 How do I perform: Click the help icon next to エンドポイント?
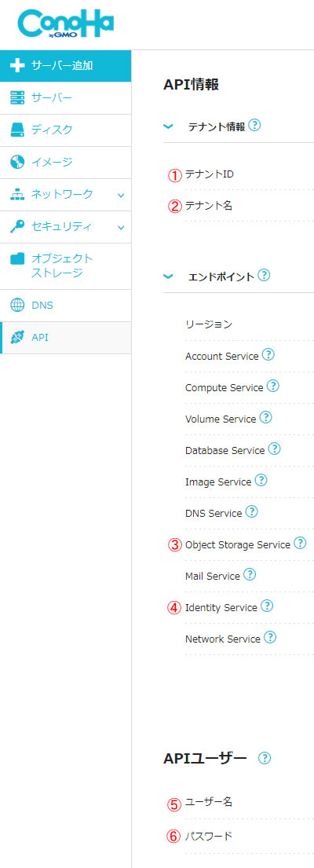click(265, 275)
